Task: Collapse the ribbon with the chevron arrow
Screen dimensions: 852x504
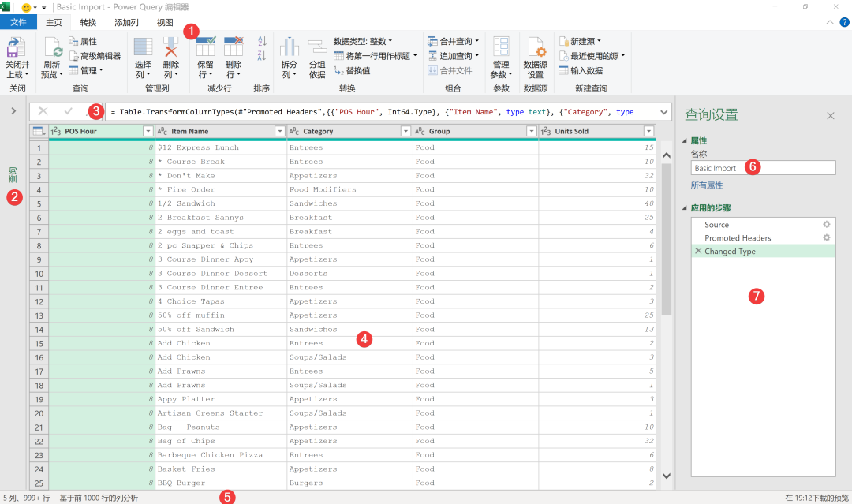Action: click(x=828, y=22)
